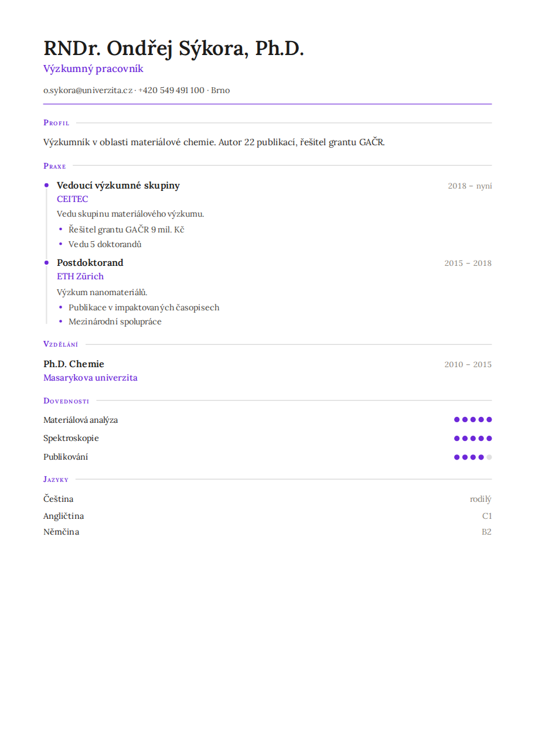Click the email o.sykora@univerzita.cz
The height and width of the screenshot is (756, 535).
point(88,90)
